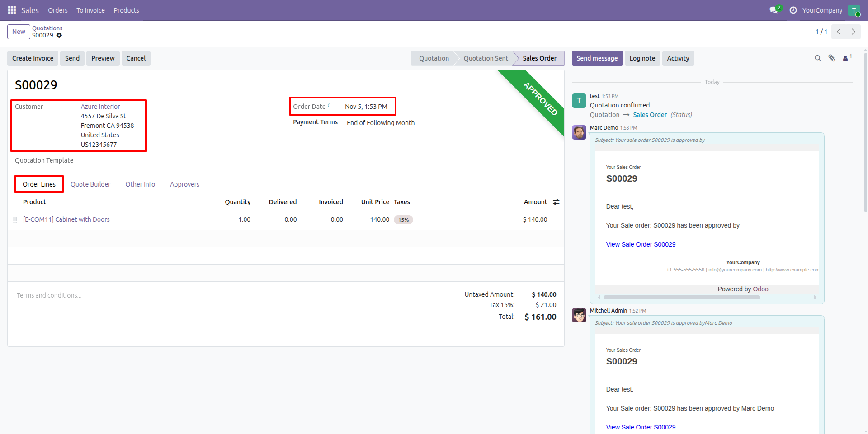
Task: Click first View Sale Order S00029 link
Action: tap(641, 244)
